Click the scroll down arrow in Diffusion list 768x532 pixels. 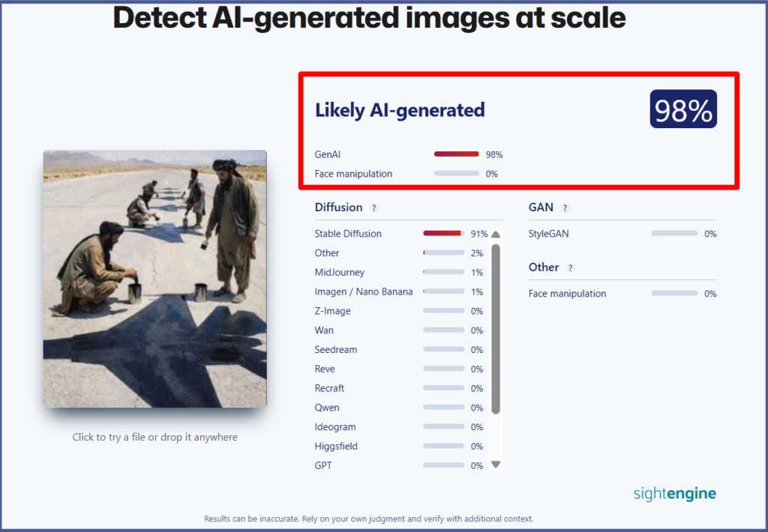(x=496, y=465)
